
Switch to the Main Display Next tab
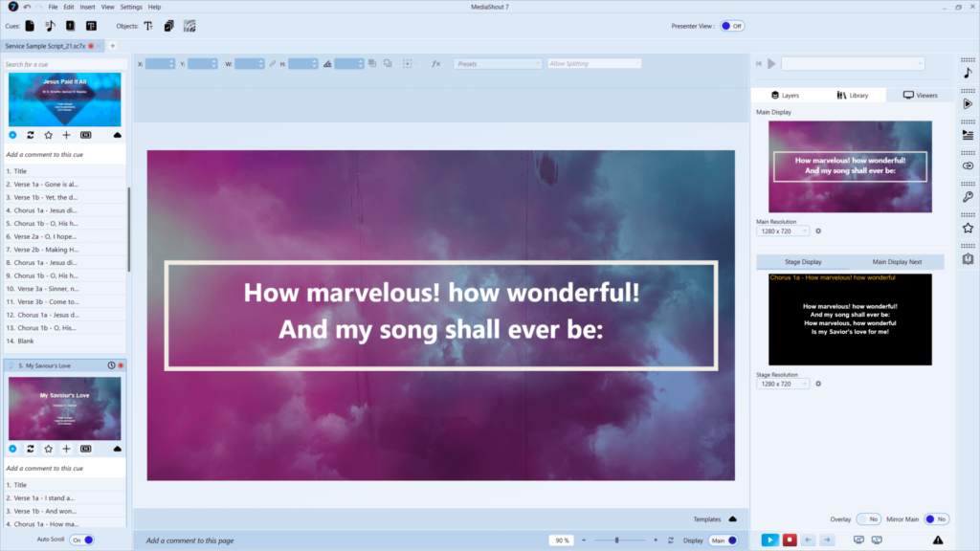[897, 262]
